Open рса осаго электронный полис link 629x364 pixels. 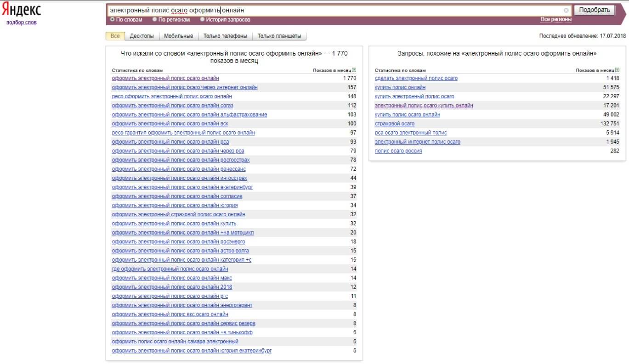[x=411, y=133]
